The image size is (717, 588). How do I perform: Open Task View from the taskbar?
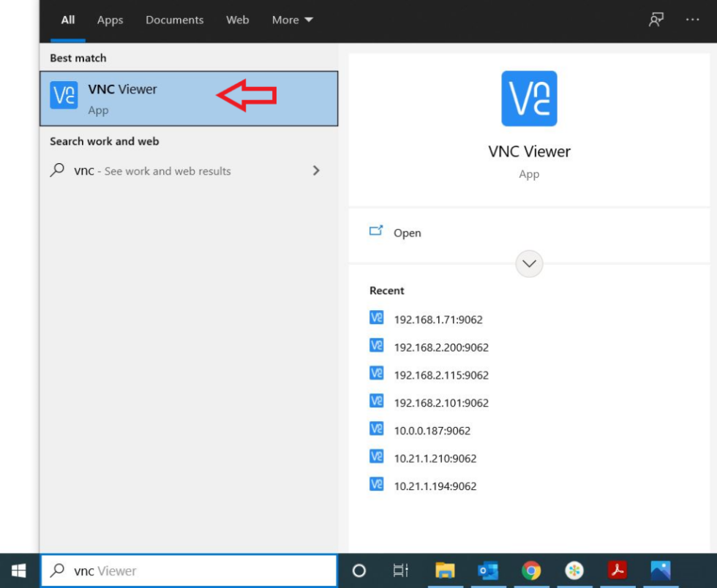point(399,570)
